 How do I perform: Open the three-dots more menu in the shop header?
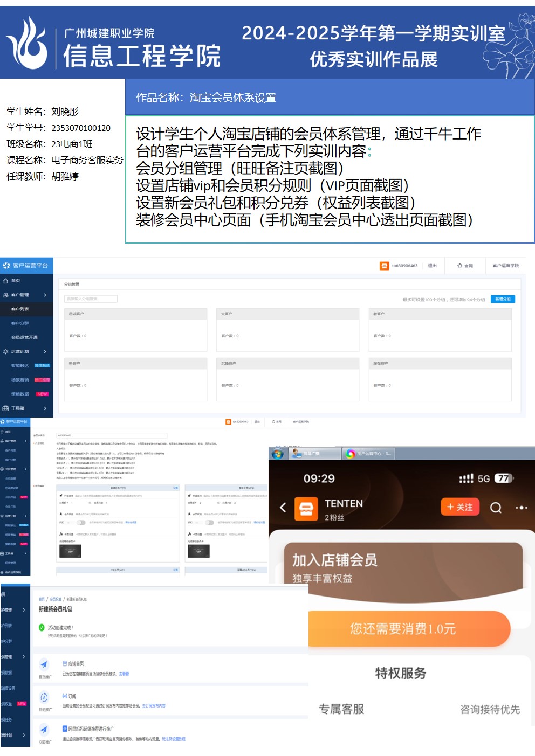[521, 508]
